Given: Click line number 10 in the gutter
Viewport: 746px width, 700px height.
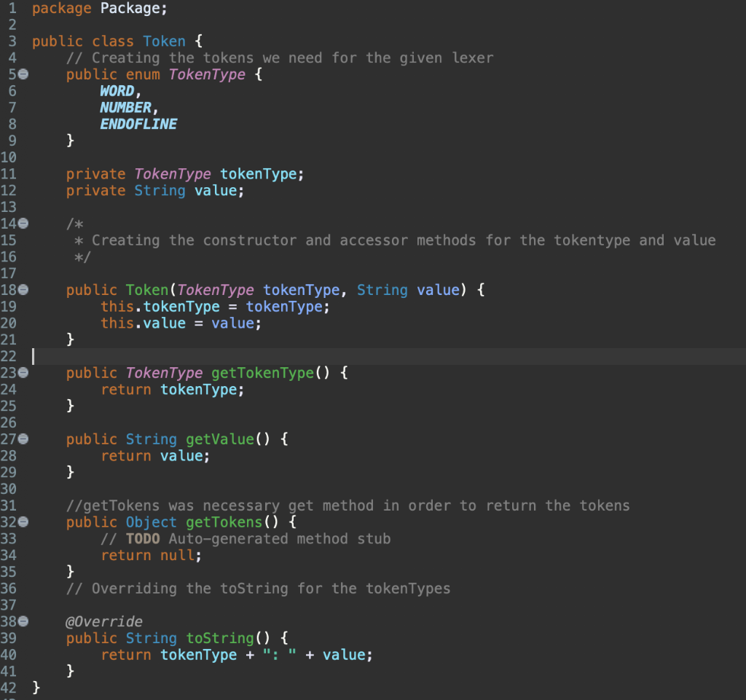Looking at the screenshot, I should (9, 157).
